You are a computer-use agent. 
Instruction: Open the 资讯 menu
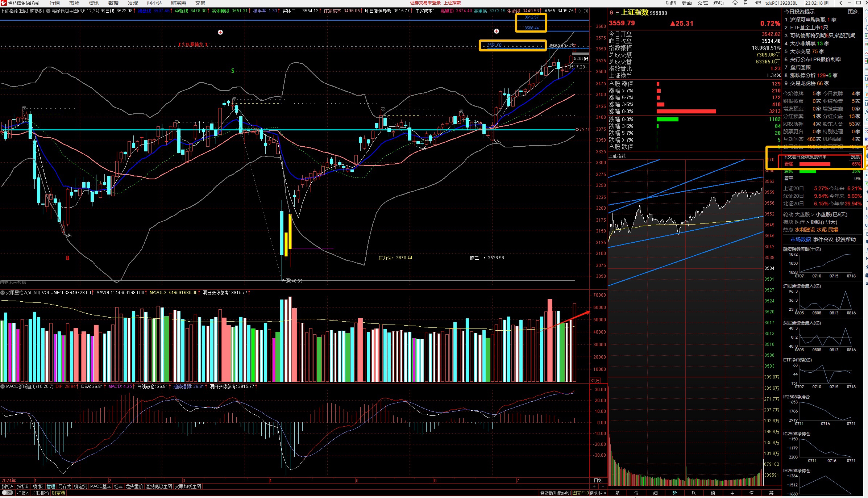(94, 3)
